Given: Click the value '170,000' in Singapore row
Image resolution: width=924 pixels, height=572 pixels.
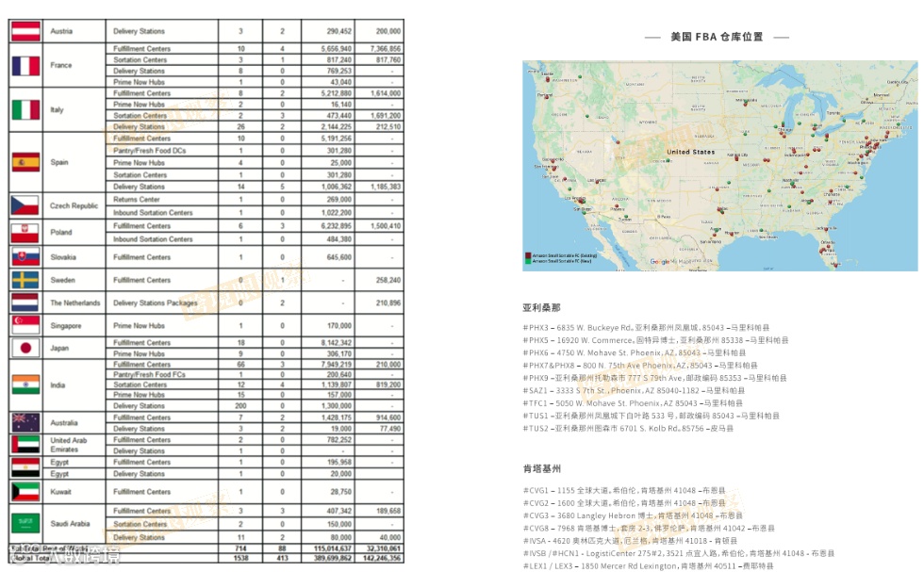Looking at the screenshot, I should pyautogui.click(x=338, y=326).
